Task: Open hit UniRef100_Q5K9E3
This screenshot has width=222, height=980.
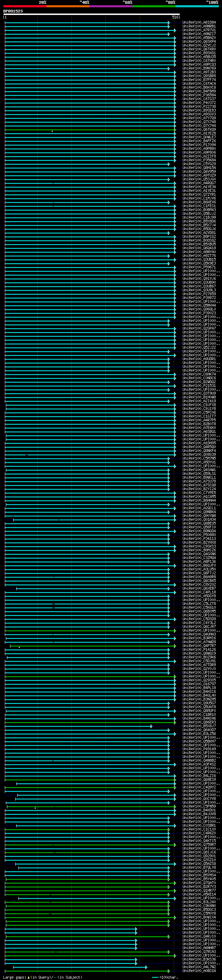Action: (x=199, y=263)
